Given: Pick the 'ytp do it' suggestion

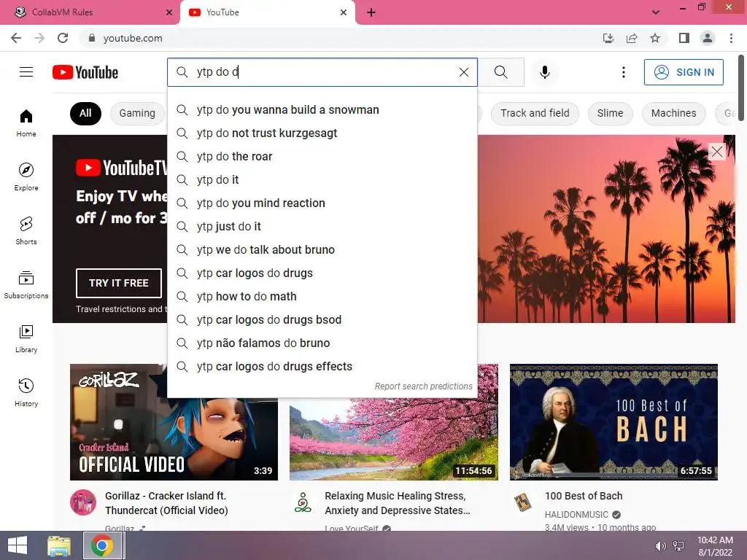Looking at the screenshot, I should (322, 179).
